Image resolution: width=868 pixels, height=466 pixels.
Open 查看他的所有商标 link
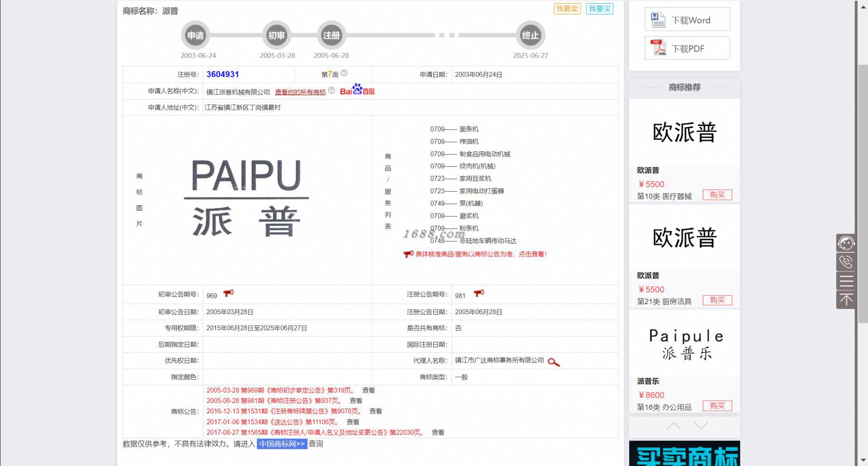[300, 92]
